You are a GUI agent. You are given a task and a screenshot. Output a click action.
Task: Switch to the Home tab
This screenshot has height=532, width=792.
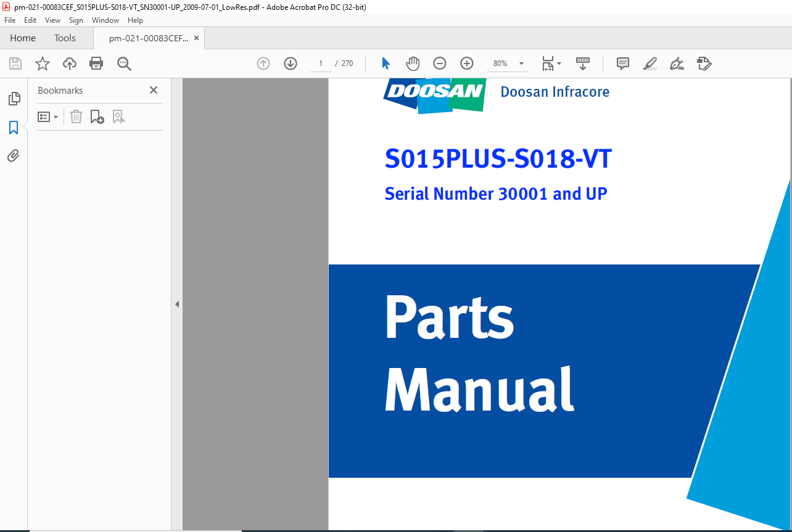click(x=23, y=38)
